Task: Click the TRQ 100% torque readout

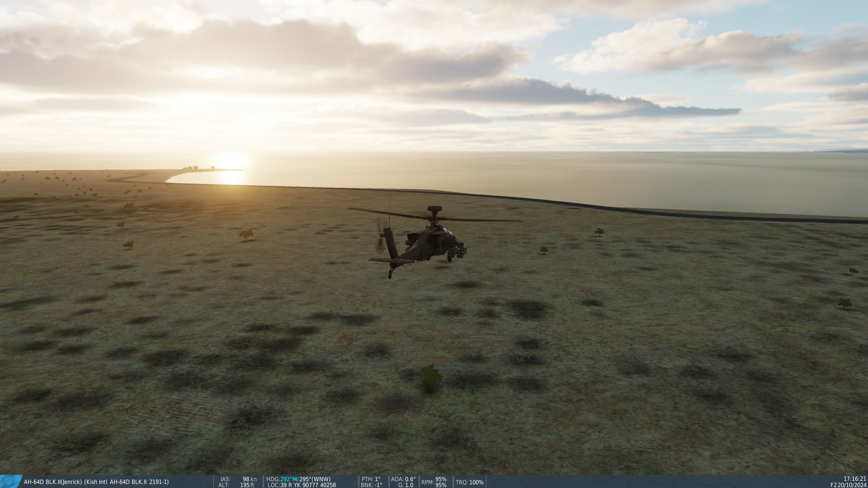Action: pos(470,482)
